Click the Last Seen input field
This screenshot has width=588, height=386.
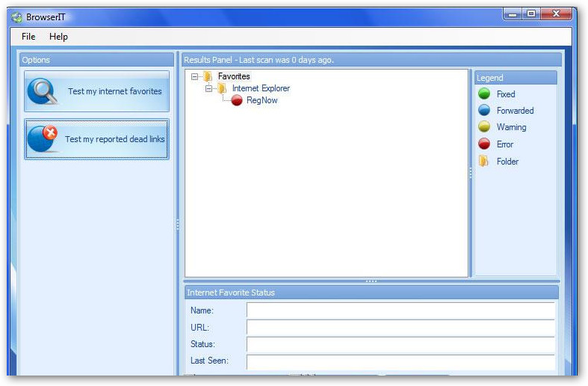pos(400,361)
